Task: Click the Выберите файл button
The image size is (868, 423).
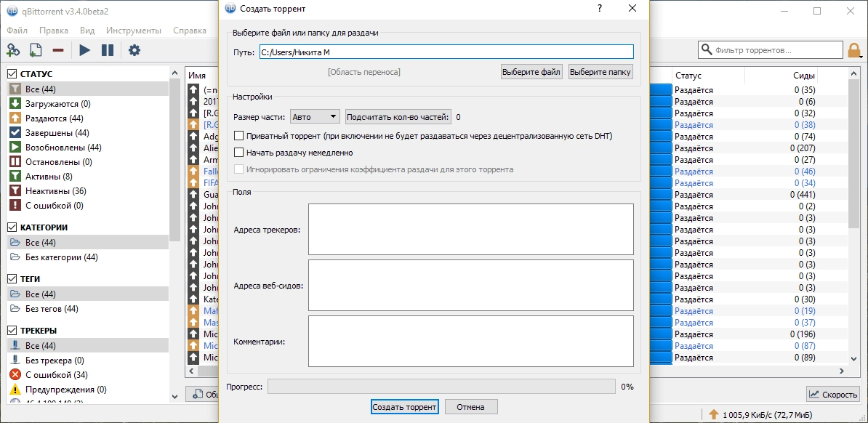Action: tap(531, 72)
